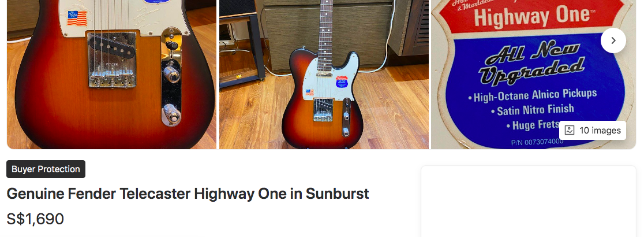The width and height of the screenshot is (644, 237).
Task: Click the bridge pickup in the close-up photo
Action: 112,46
